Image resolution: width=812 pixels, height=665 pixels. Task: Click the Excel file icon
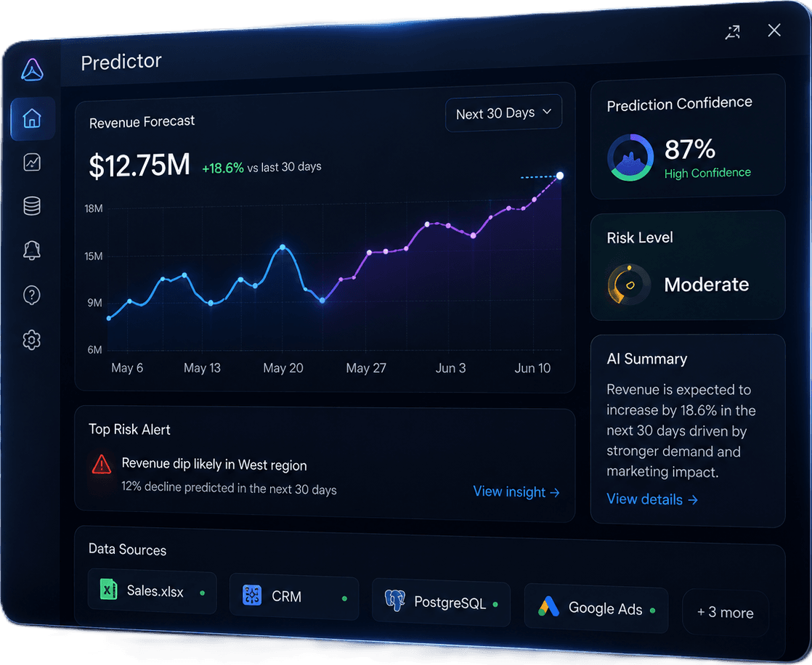pos(108,589)
